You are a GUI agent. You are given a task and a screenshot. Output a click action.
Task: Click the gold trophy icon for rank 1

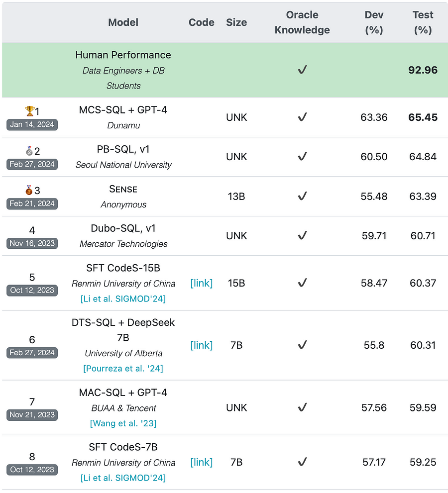(x=29, y=111)
